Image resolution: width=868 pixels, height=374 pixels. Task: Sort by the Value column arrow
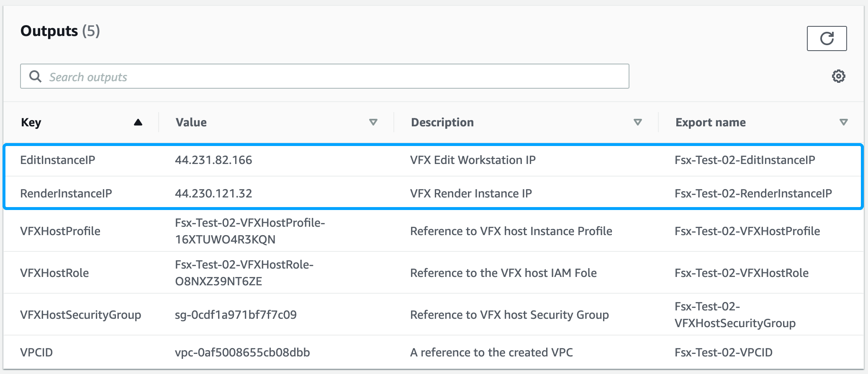[x=373, y=122]
